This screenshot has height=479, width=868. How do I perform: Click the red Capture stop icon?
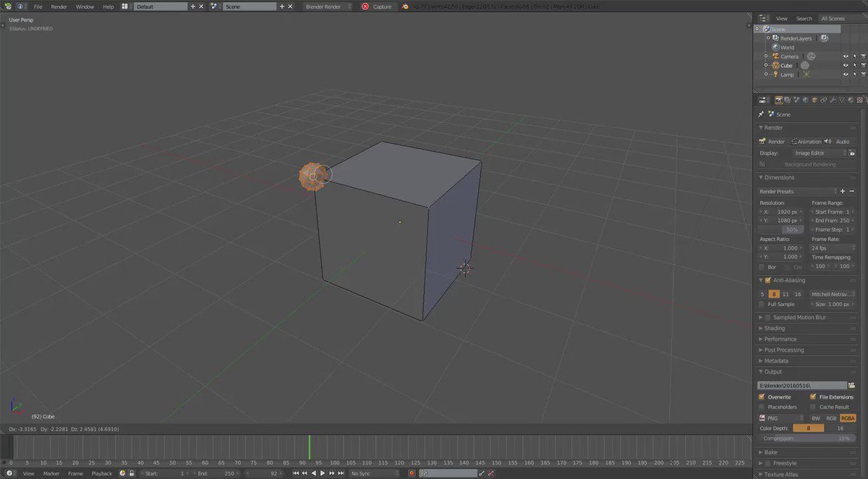click(x=365, y=7)
